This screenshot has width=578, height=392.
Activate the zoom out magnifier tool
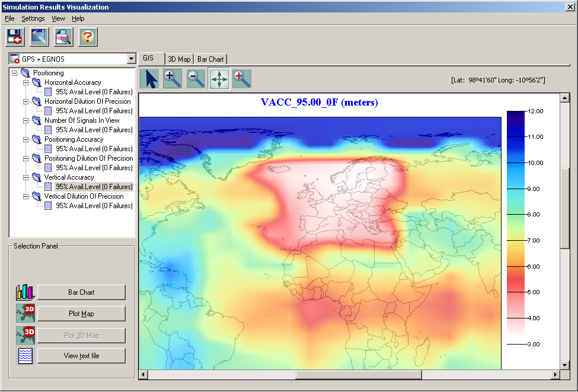tap(196, 78)
